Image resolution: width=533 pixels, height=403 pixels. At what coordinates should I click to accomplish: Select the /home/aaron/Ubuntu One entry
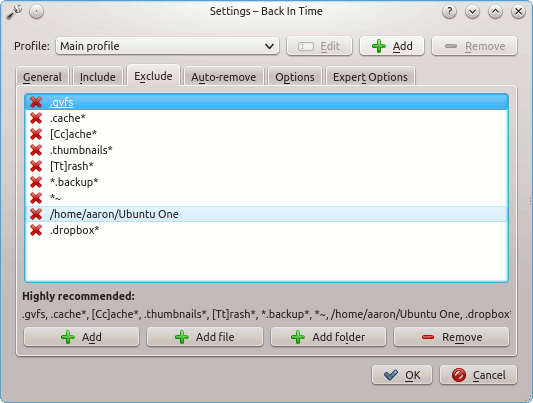(x=266, y=214)
